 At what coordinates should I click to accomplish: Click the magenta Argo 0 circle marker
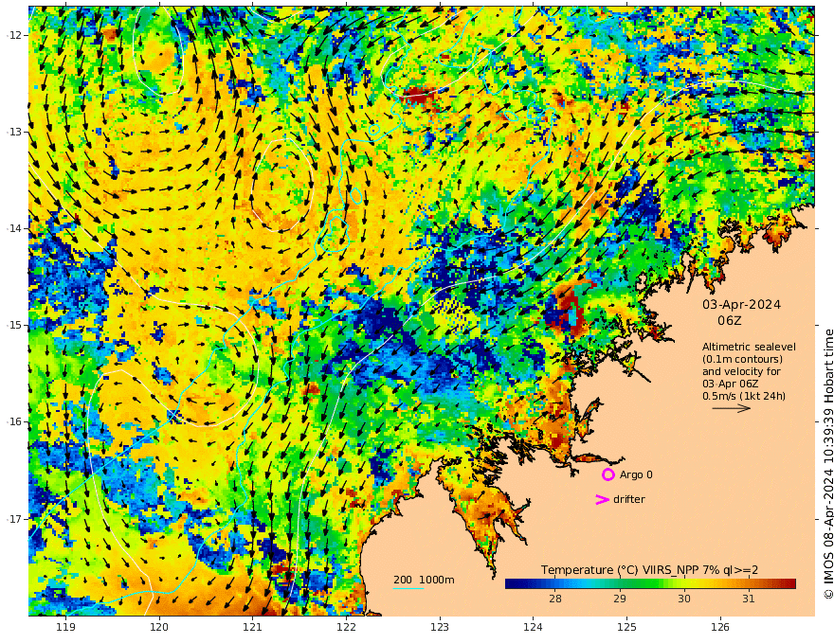pyautogui.click(x=607, y=474)
